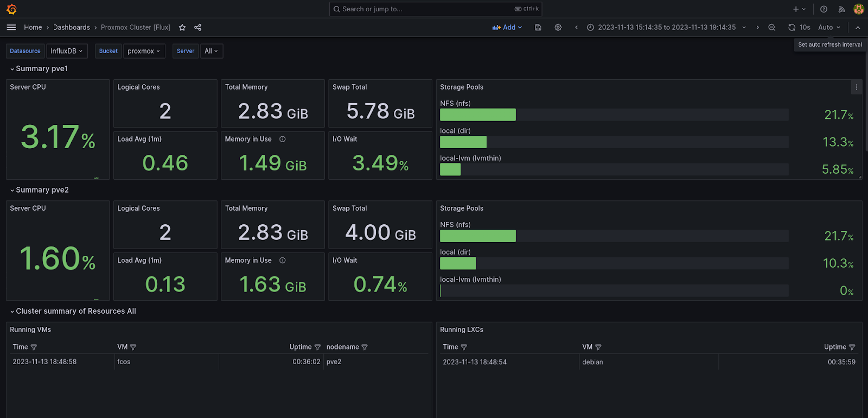
Task: Click pve2 nodename cell
Action: click(334, 362)
